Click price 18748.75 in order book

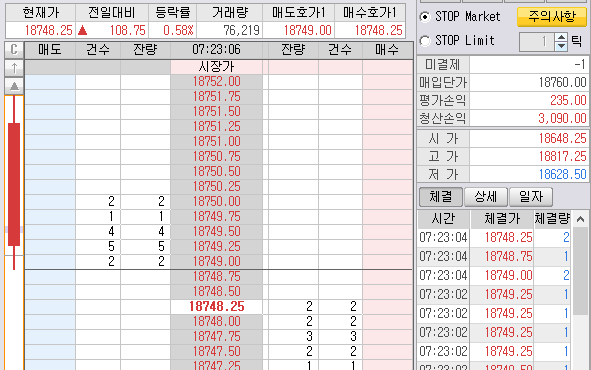[216, 277]
